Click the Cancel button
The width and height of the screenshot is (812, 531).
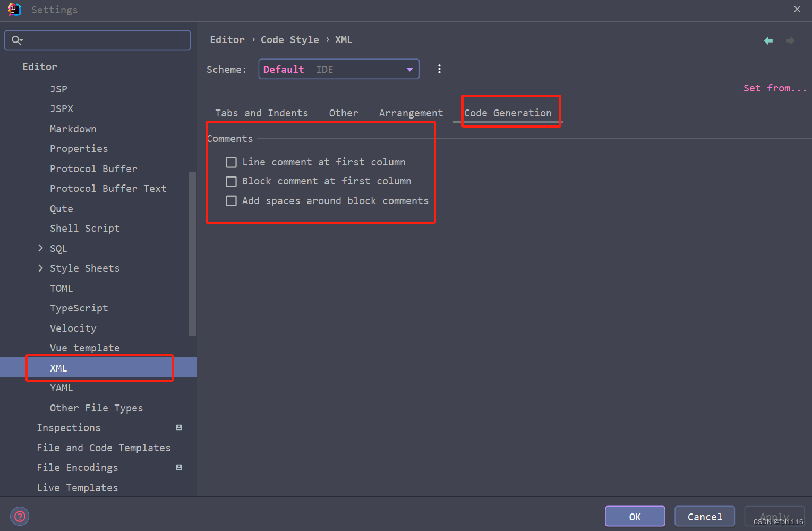705,516
